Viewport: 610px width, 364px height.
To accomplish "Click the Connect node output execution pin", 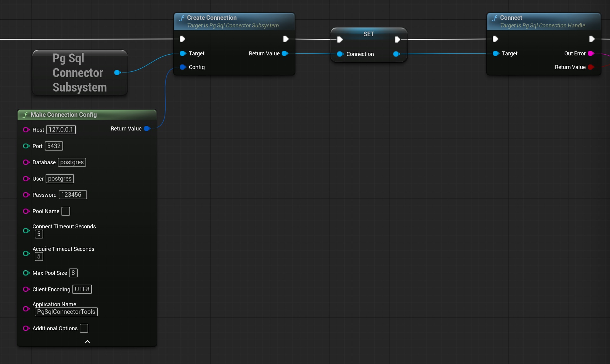I will [x=592, y=39].
